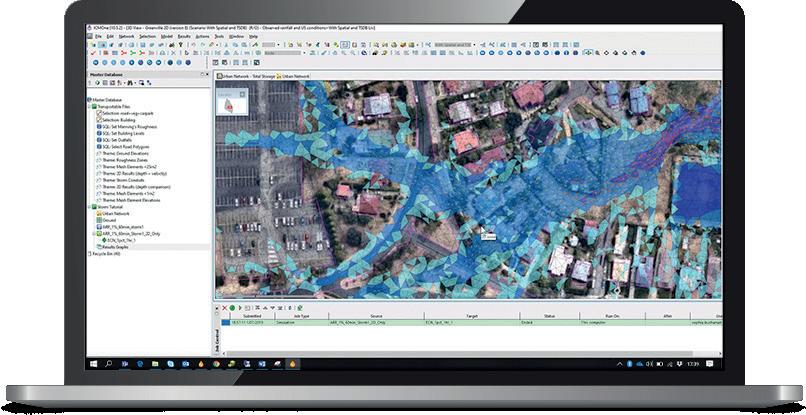
Task: Open the Tools menu
Action: (219, 37)
